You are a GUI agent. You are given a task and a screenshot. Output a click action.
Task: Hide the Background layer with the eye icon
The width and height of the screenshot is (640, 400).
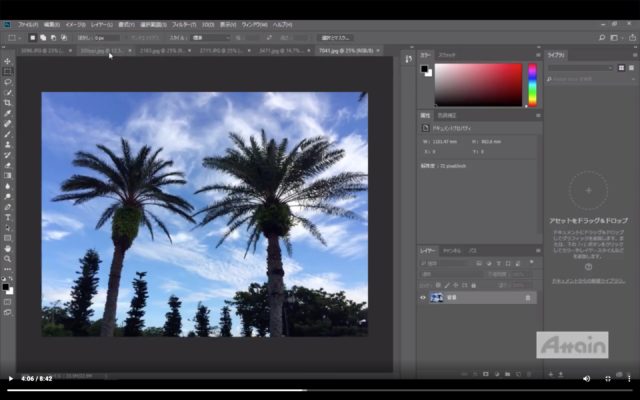pyautogui.click(x=423, y=297)
